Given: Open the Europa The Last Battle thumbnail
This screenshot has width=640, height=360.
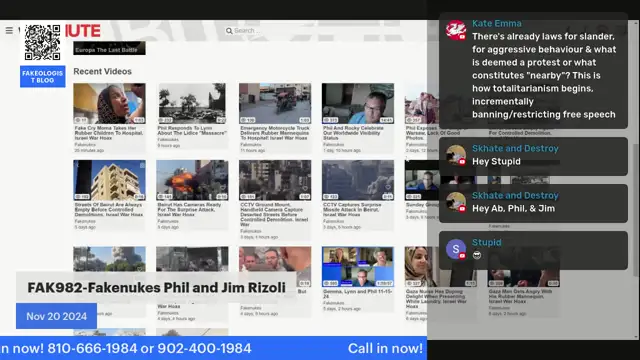Looking at the screenshot, I should pyautogui.click(x=109, y=48).
